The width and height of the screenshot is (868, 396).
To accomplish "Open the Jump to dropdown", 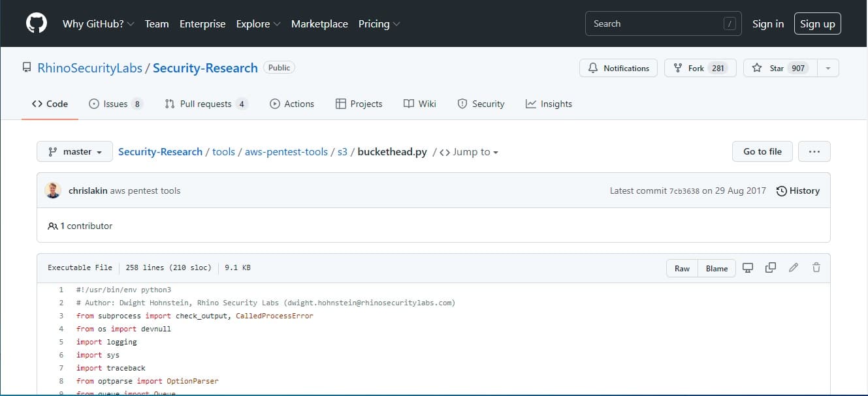I will click(x=469, y=152).
